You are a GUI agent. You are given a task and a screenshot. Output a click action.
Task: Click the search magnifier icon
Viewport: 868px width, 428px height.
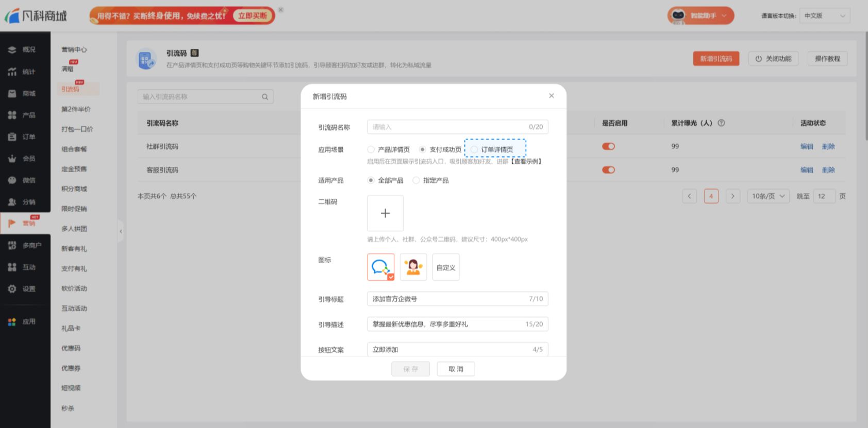coord(265,97)
